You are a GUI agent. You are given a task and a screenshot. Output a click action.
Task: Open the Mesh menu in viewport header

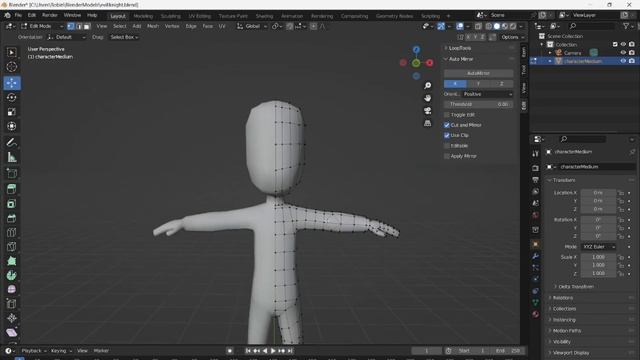[153, 26]
